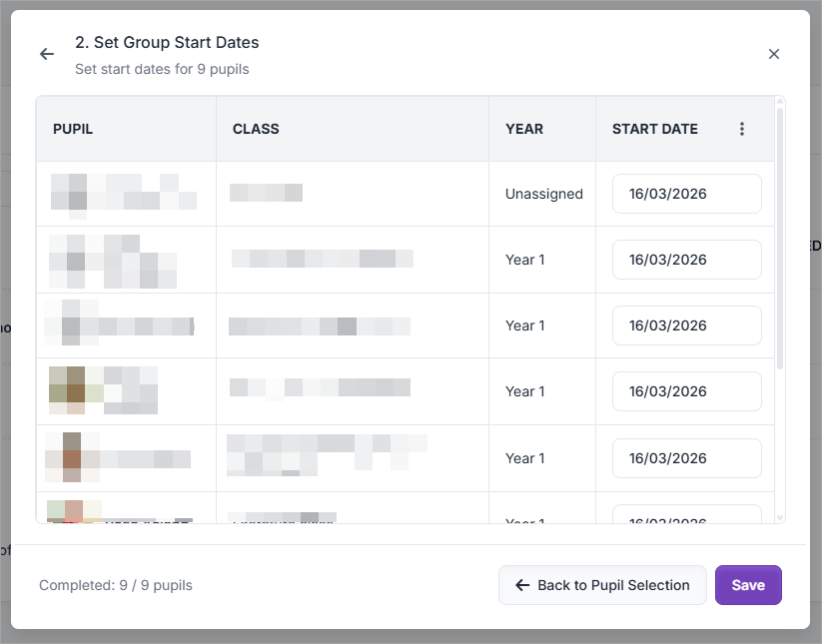The image size is (822, 644).
Task: Edit start date for the Unassigned pupil
Action: (x=686, y=194)
